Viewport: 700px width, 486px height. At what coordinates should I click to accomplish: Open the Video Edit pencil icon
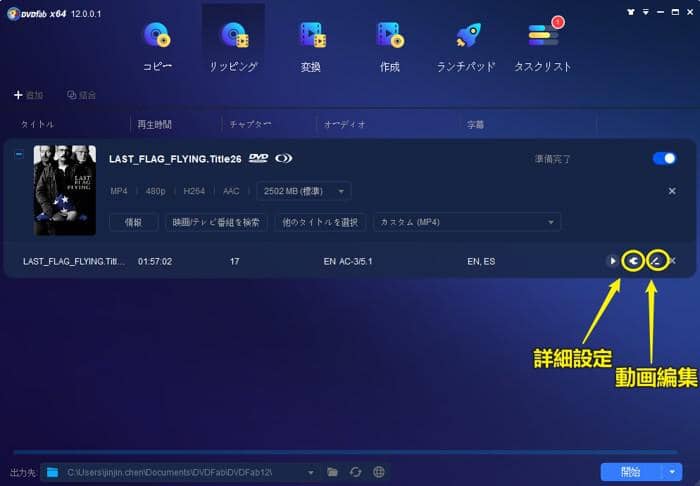pos(655,261)
